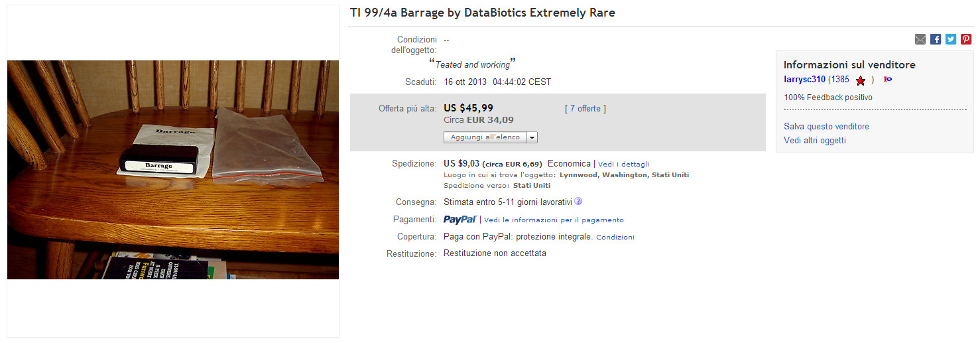Expand the Aggiungi all'elenco dropdown arrow
This screenshot has width=980, height=343.
coord(532,137)
